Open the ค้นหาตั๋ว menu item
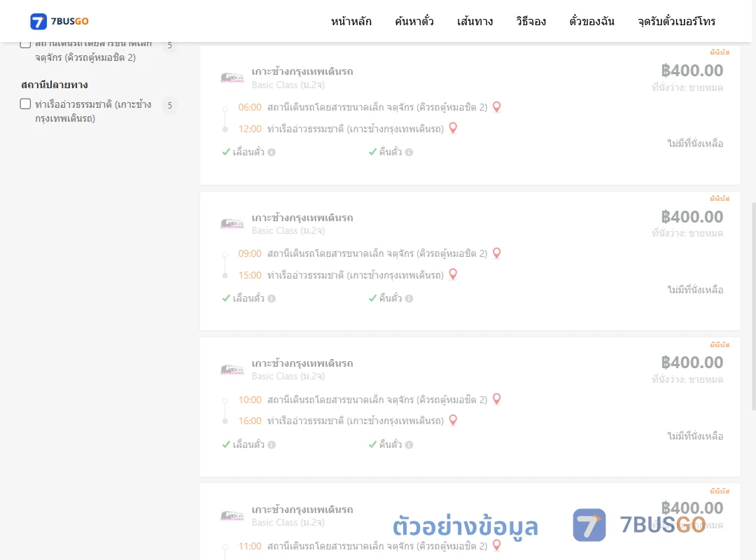 414,21
